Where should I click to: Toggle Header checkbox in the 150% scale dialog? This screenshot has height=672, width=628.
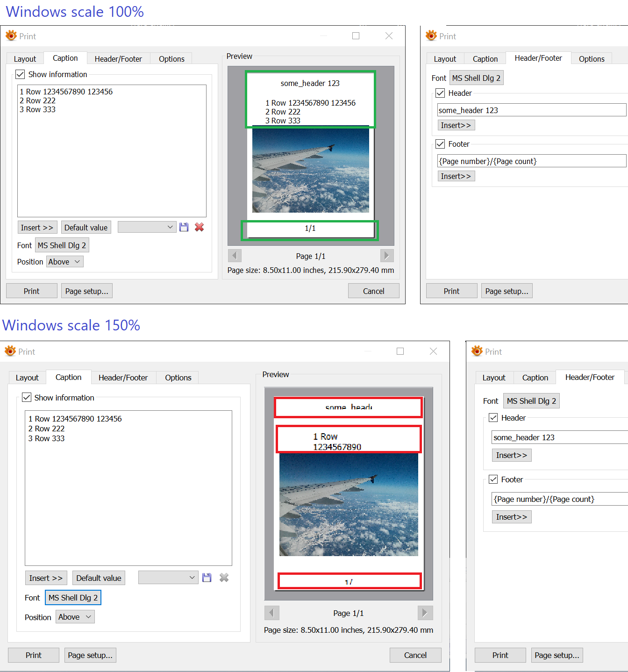click(x=493, y=418)
